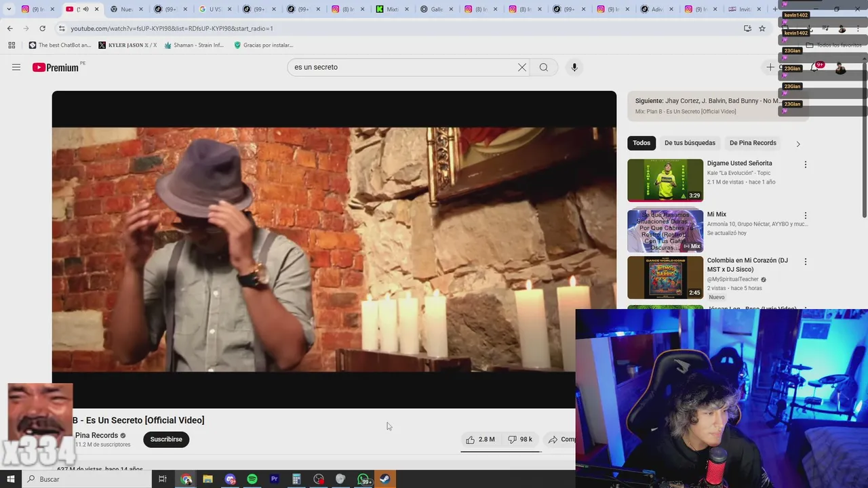Open Spotify from the taskbar
Image resolution: width=868 pixels, height=488 pixels.
(x=252, y=479)
